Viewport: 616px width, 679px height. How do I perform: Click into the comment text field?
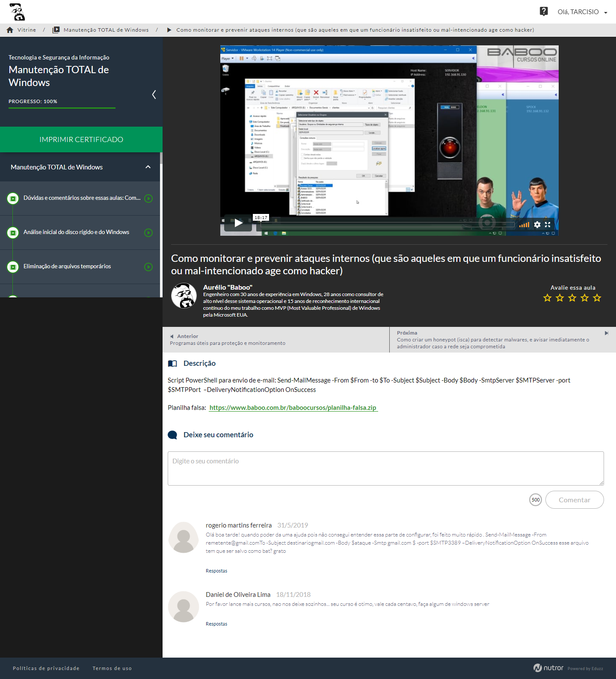point(385,468)
